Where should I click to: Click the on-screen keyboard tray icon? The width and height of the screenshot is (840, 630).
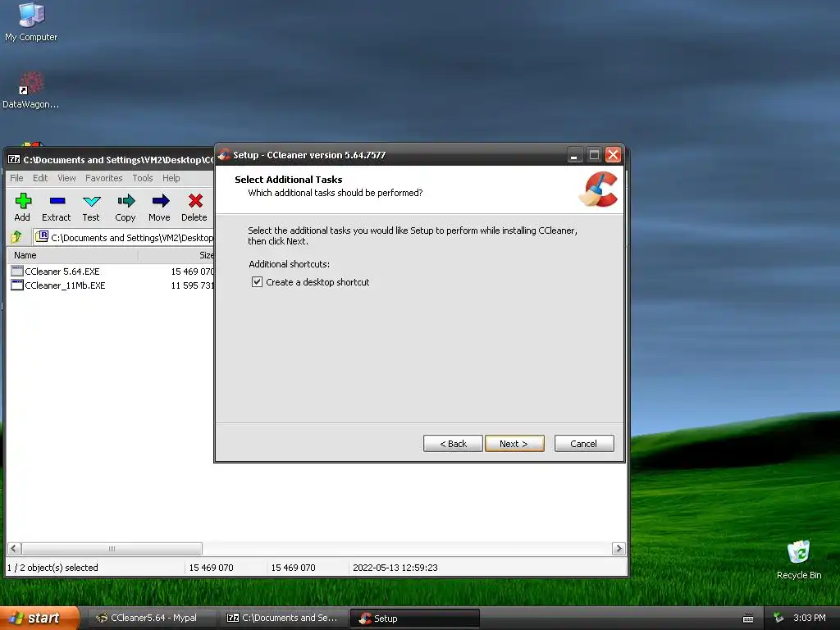pyautogui.click(x=748, y=619)
